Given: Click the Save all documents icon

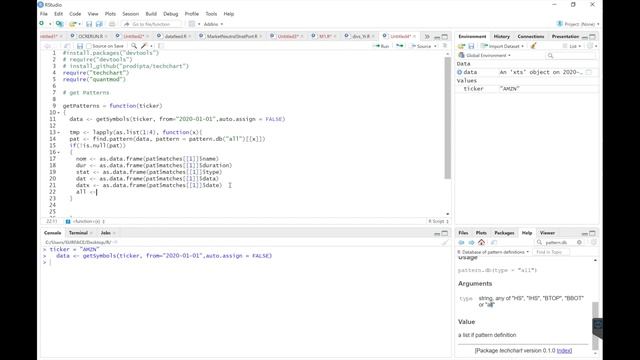Looking at the screenshot, I should (99, 24).
